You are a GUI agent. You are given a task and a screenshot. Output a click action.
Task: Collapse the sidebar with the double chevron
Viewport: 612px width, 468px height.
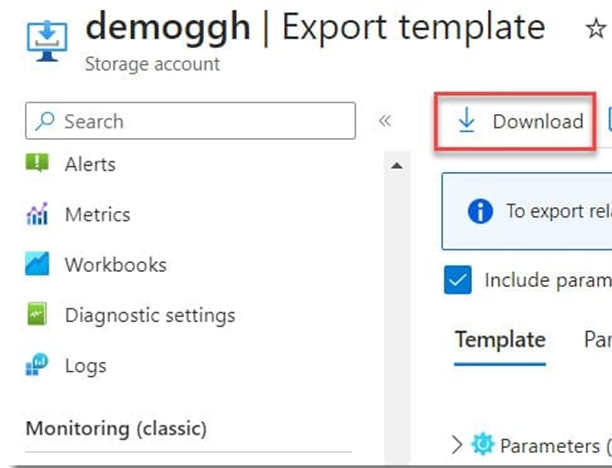385,121
